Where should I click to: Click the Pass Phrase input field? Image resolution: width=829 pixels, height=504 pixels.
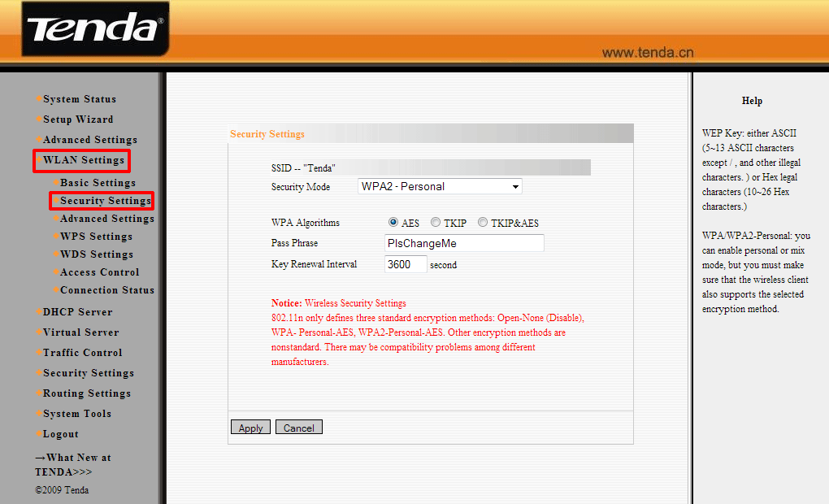(x=464, y=243)
